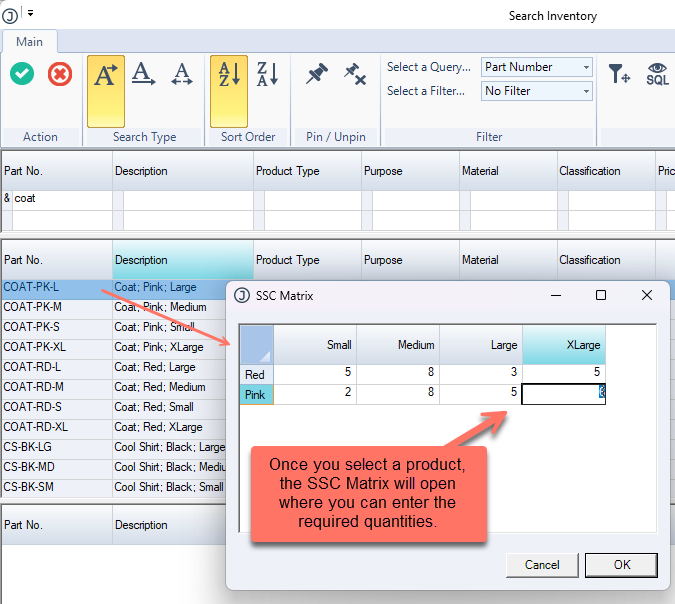Click the results grid Material column header

click(508, 260)
